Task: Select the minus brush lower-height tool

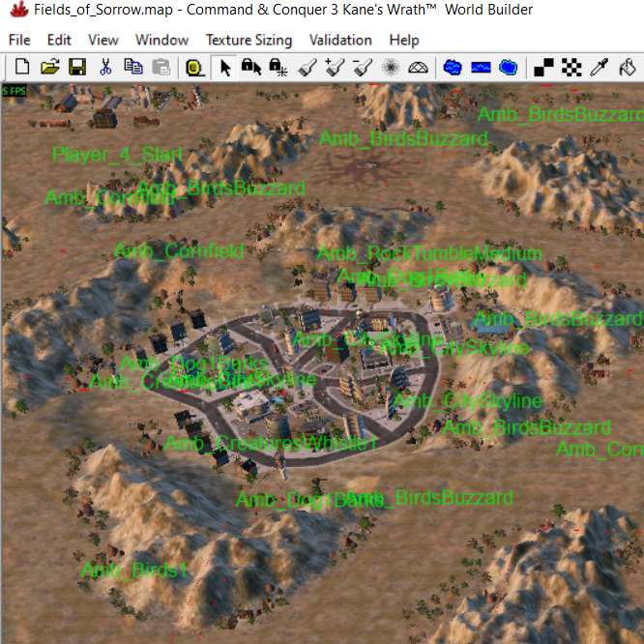Action: [x=363, y=68]
